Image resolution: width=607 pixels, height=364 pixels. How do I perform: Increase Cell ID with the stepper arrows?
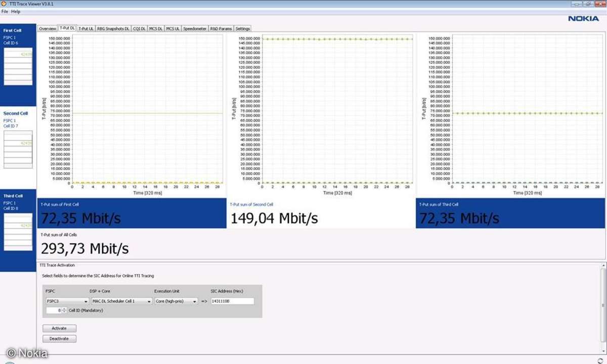pyautogui.click(x=64, y=308)
